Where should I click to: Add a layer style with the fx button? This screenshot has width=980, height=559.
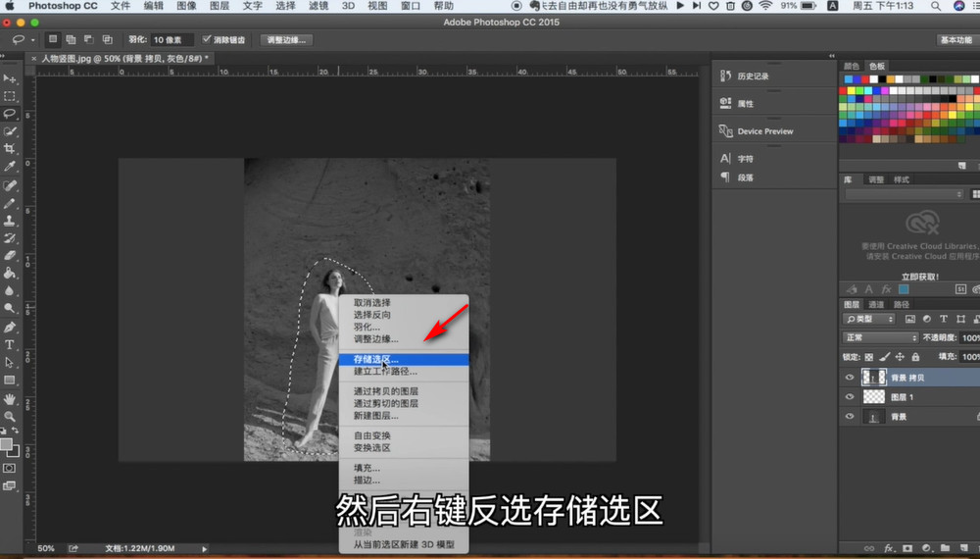coord(888,548)
